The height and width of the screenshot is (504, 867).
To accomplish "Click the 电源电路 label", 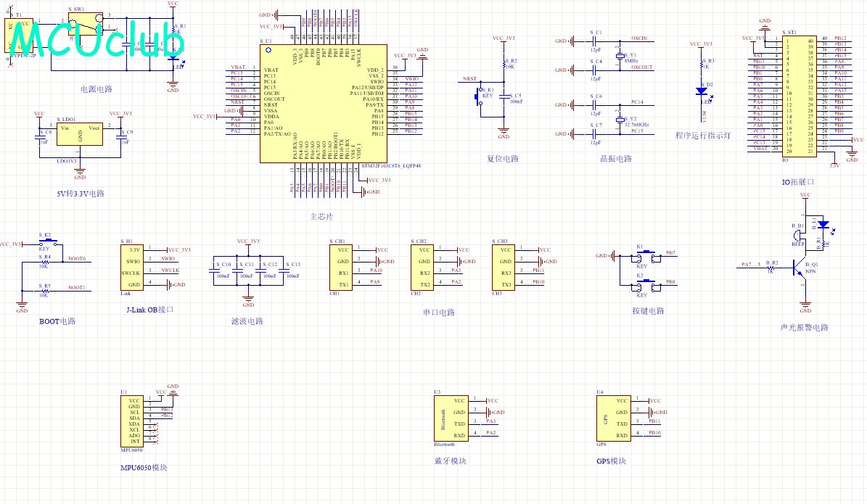I will coord(96,89).
